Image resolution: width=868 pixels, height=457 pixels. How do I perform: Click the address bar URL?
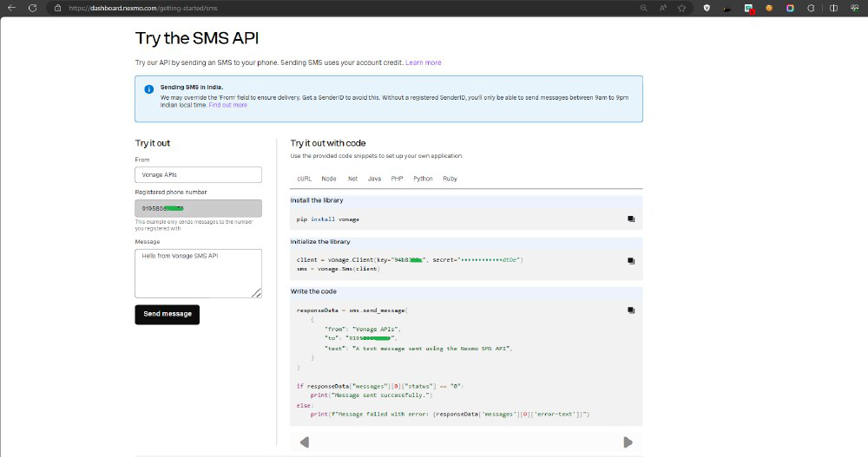tap(143, 9)
